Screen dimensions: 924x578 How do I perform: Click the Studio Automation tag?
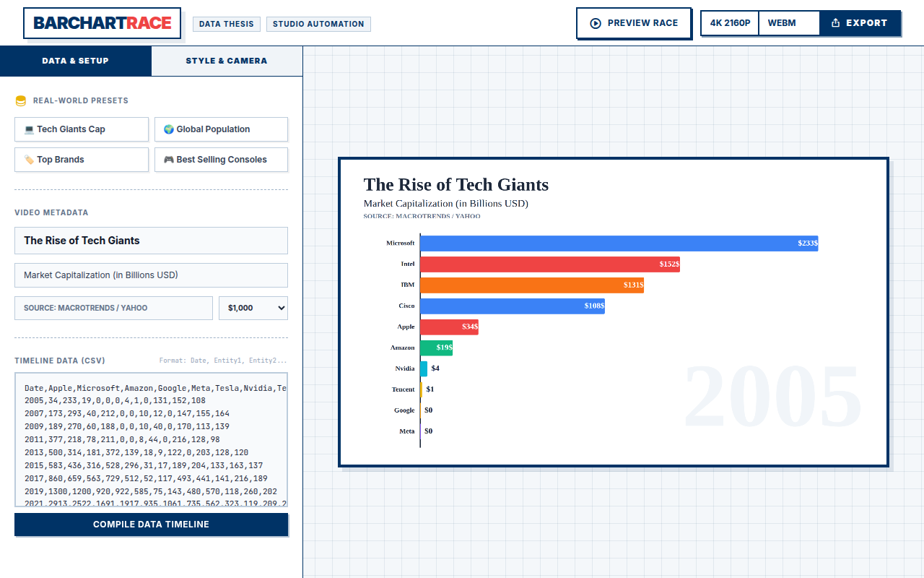click(318, 24)
